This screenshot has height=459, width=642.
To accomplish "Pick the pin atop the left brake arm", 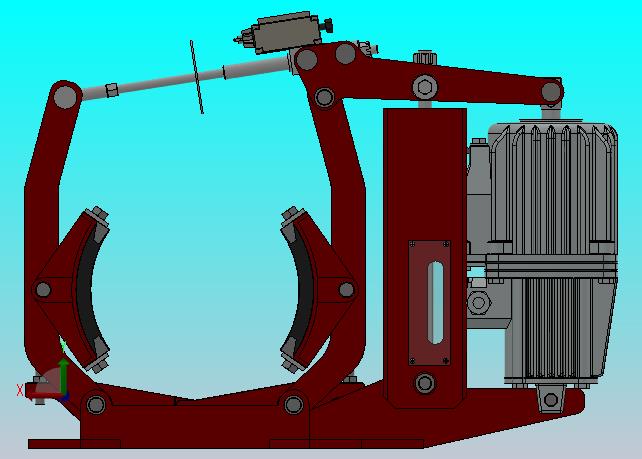I will pos(65,97).
